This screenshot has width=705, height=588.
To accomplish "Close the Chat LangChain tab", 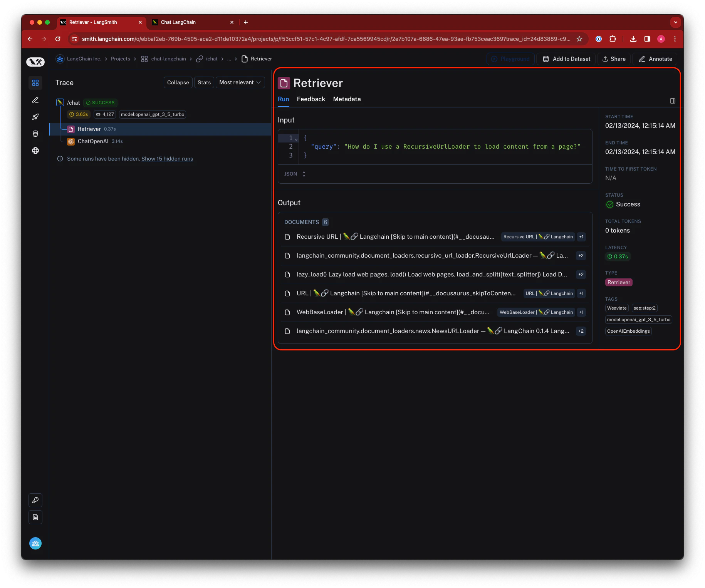I will coord(232,22).
